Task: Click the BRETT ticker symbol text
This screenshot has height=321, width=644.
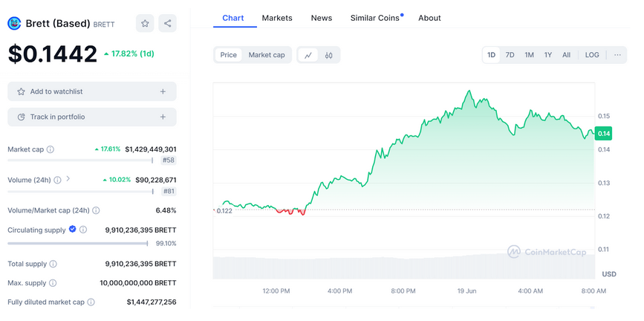Action: pos(104,25)
